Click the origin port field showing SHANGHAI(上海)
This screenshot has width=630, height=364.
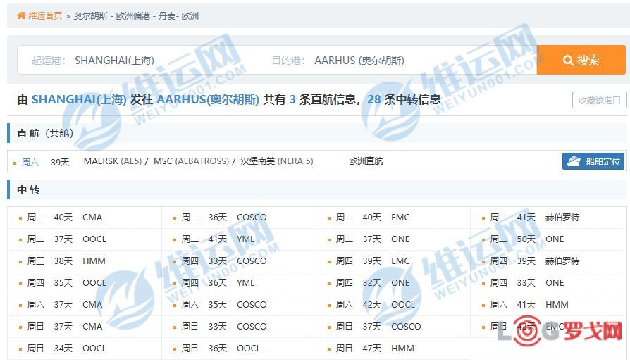point(114,61)
